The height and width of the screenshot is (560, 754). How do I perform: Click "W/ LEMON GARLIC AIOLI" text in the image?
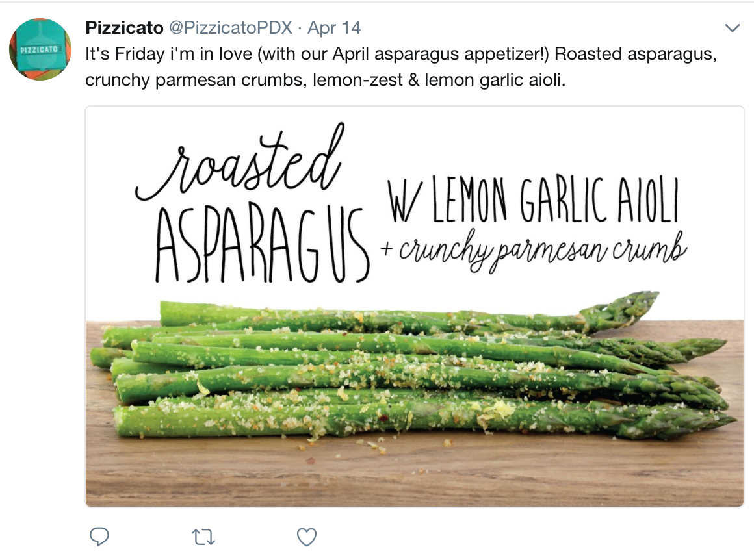533,200
